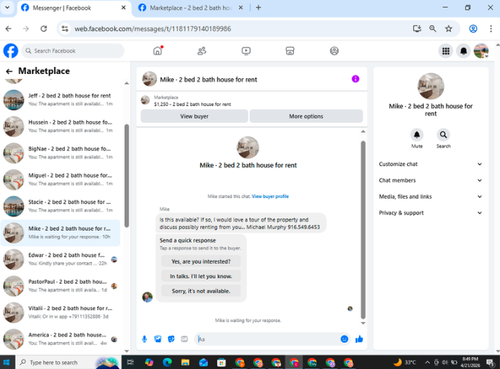The image size is (500, 369).
Task: Reload the page in browser toolbar
Action: (44, 29)
